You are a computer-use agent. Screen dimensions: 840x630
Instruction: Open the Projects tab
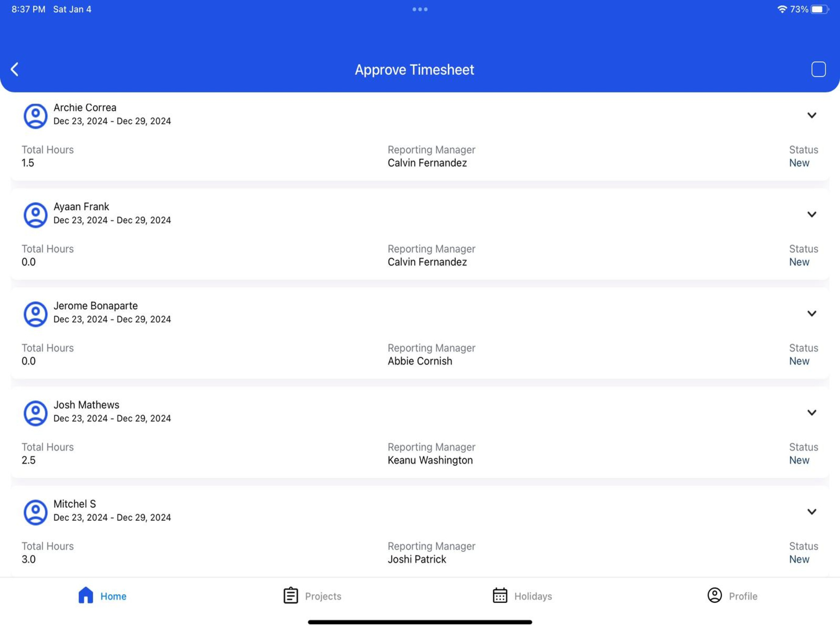[312, 596]
